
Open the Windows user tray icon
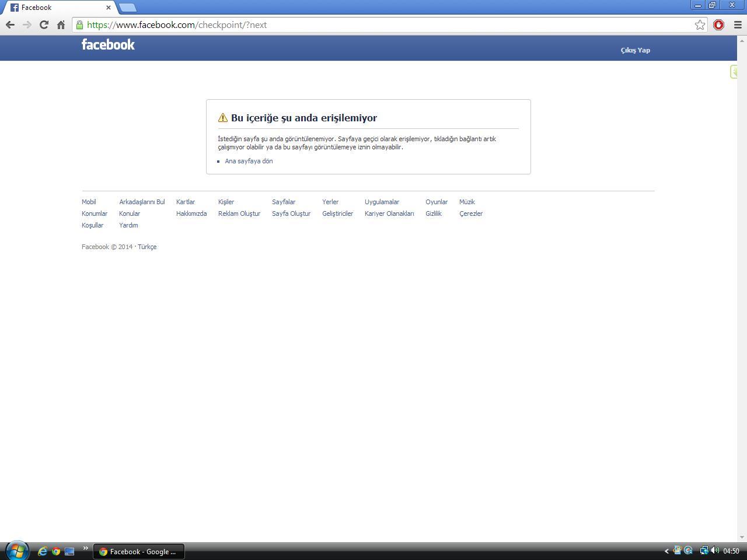coord(678,551)
